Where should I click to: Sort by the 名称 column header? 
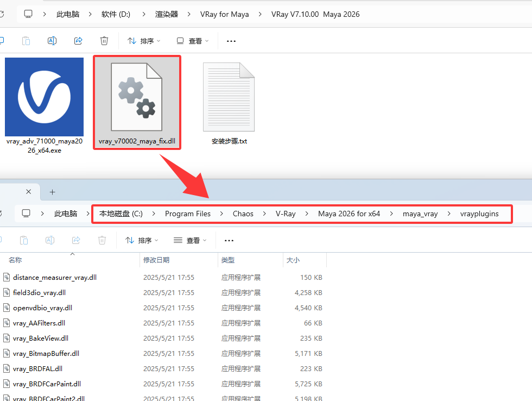pyautogui.click(x=15, y=260)
